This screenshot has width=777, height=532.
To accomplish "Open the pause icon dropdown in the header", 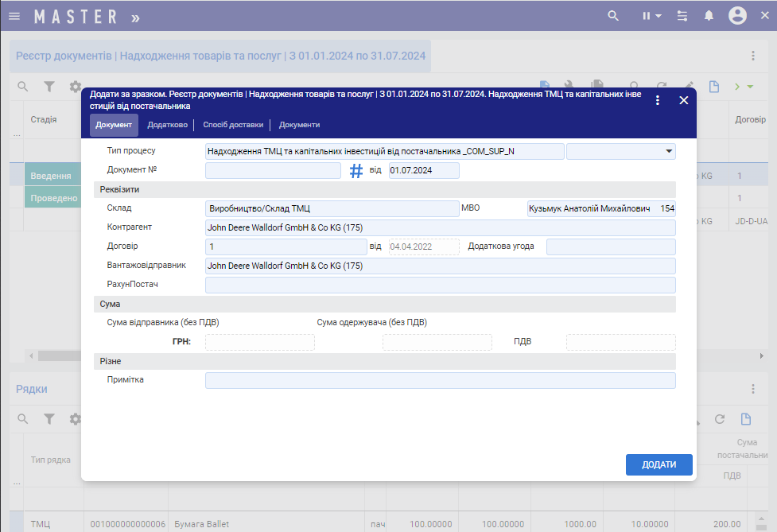I will click(x=651, y=16).
